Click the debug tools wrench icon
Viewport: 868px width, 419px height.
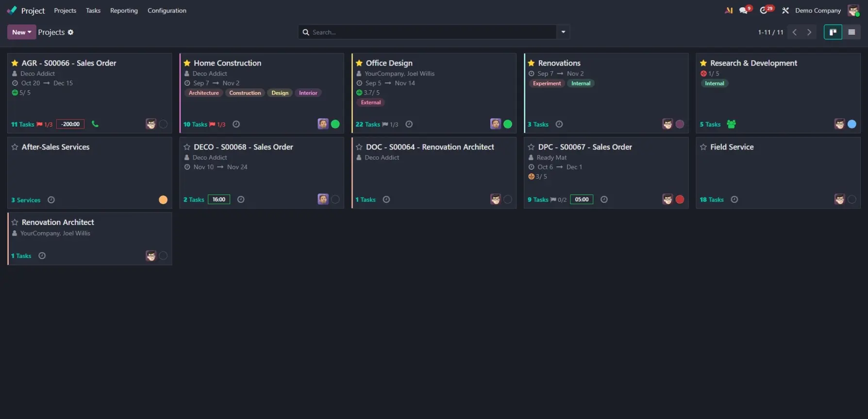(785, 11)
